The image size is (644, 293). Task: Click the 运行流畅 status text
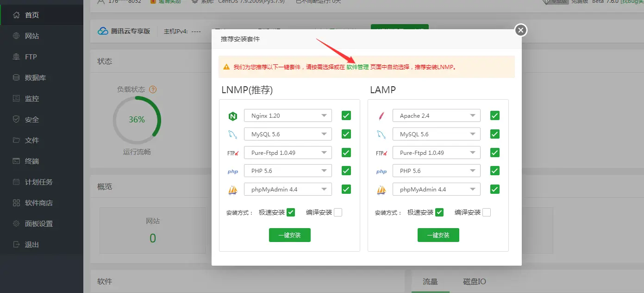(137, 152)
